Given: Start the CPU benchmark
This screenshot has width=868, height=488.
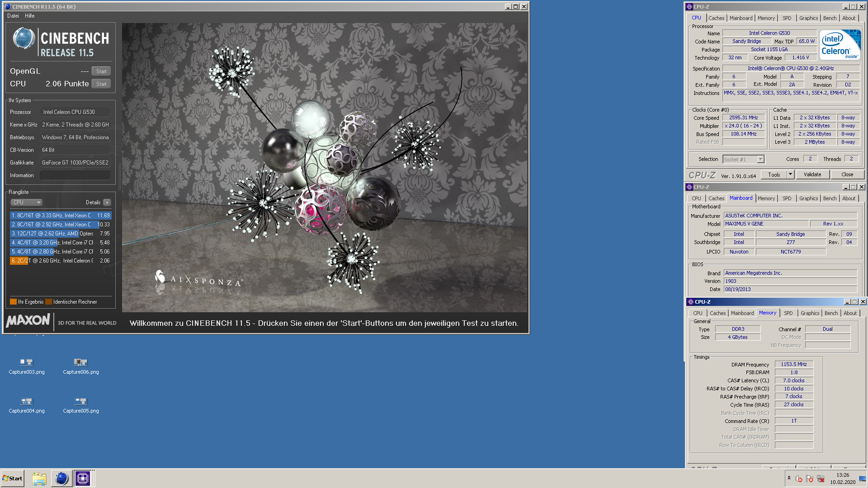Looking at the screenshot, I should click(x=101, y=84).
